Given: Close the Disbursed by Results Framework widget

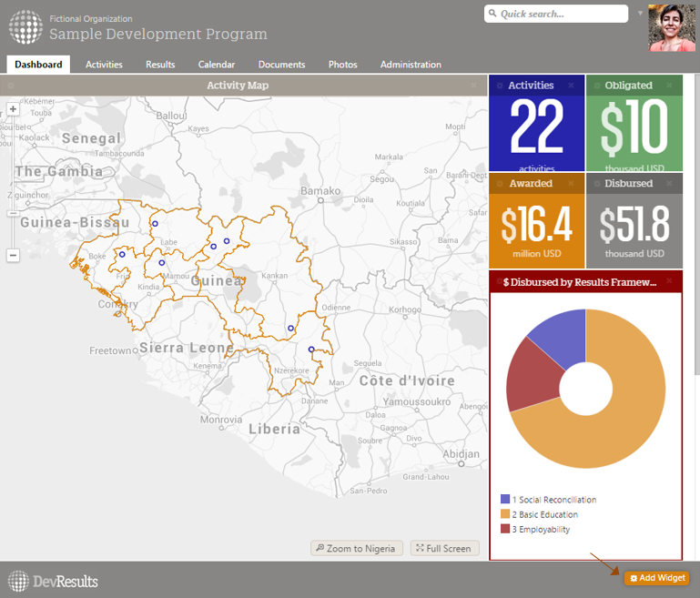Looking at the screenshot, I should tap(669, 280).
